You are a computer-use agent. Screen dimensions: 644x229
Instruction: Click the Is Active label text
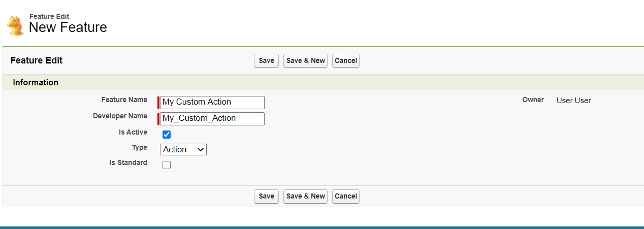[x=133, y=132]
